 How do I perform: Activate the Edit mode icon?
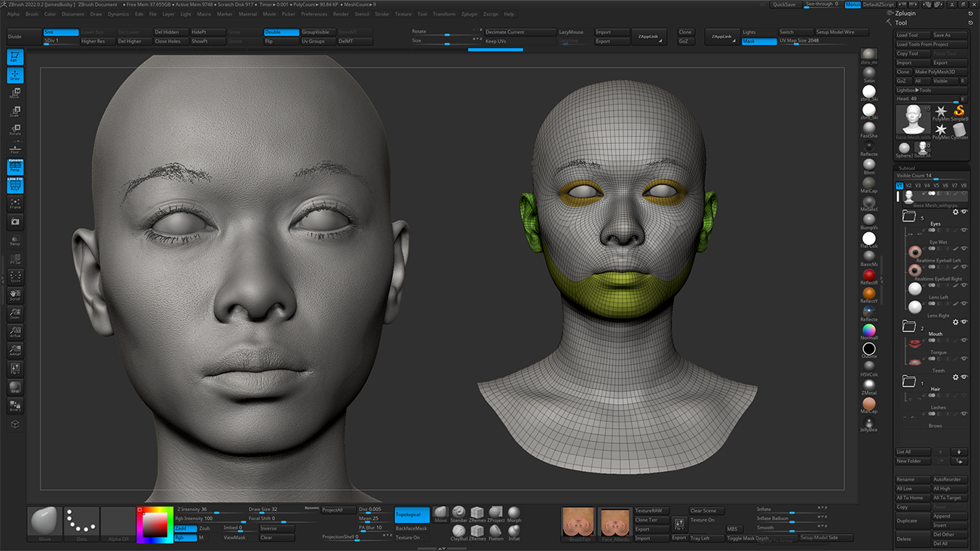pos(15,57)
